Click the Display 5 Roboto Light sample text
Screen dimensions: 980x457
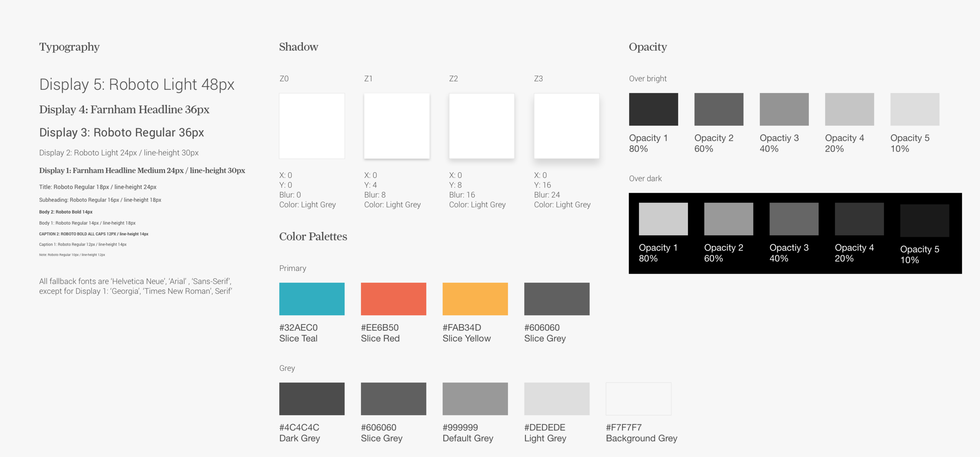click(137, 84)
